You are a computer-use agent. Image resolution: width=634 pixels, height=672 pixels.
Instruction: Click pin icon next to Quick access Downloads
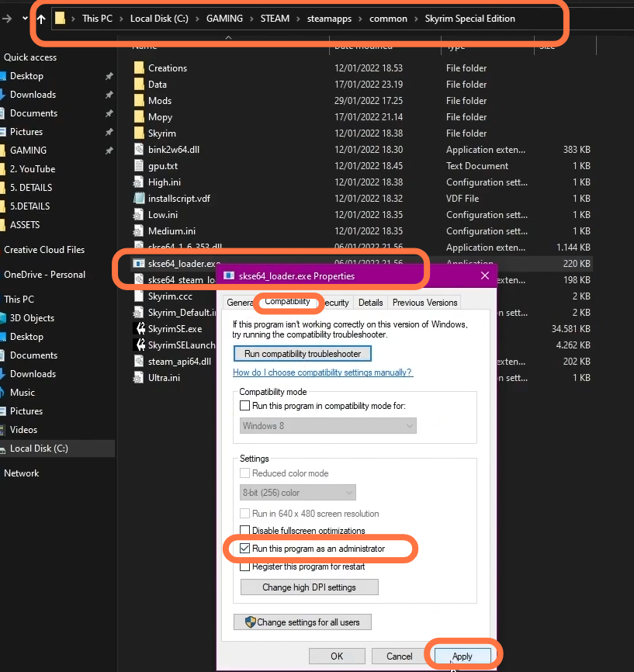pyautogui.click(x=109, y=95)
